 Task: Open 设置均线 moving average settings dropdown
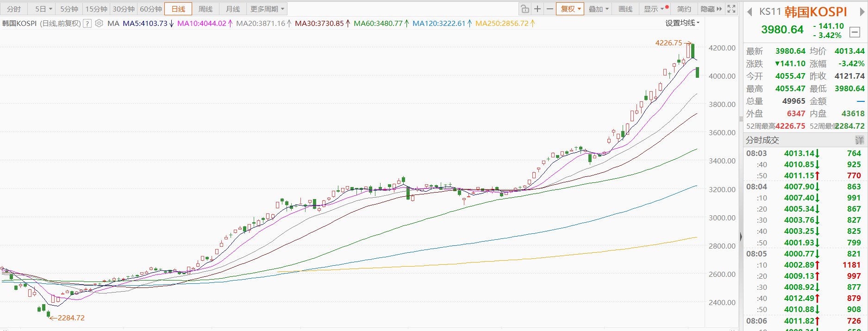[x=682, y=23]
